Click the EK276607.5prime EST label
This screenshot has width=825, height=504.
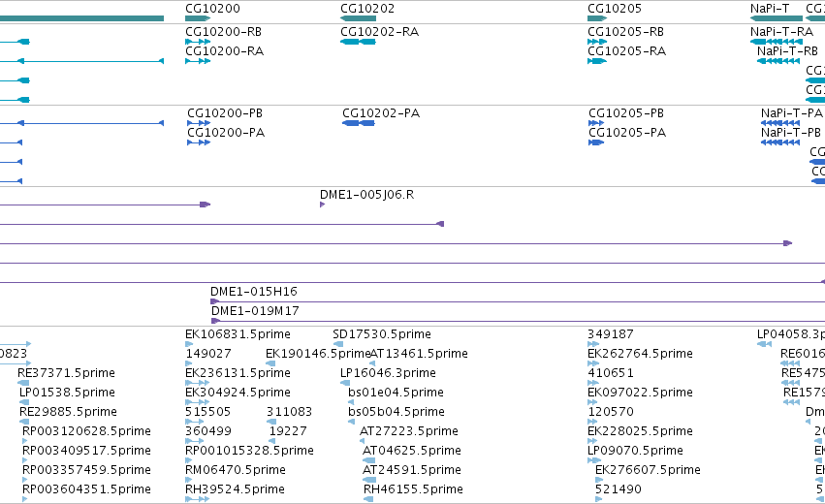(648, 470)
